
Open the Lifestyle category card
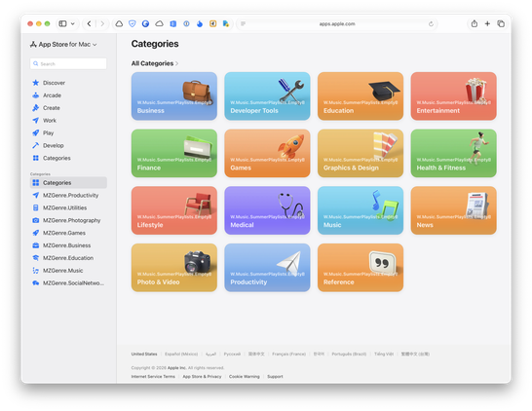(x=174, y=210)
